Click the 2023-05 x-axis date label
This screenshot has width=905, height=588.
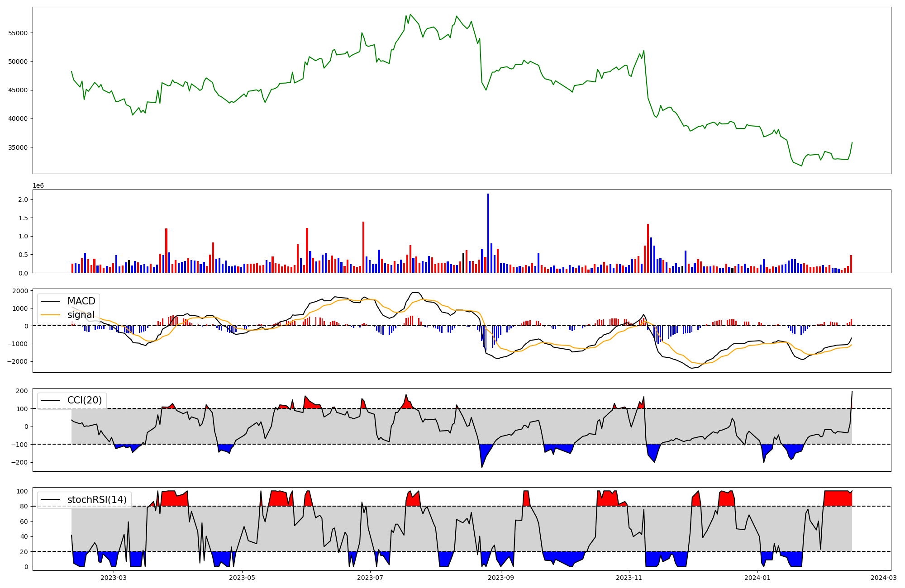click(242, 578)
